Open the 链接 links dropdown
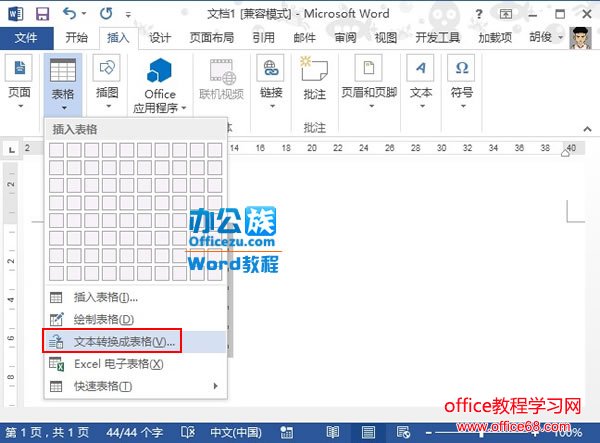 (271, 82)
